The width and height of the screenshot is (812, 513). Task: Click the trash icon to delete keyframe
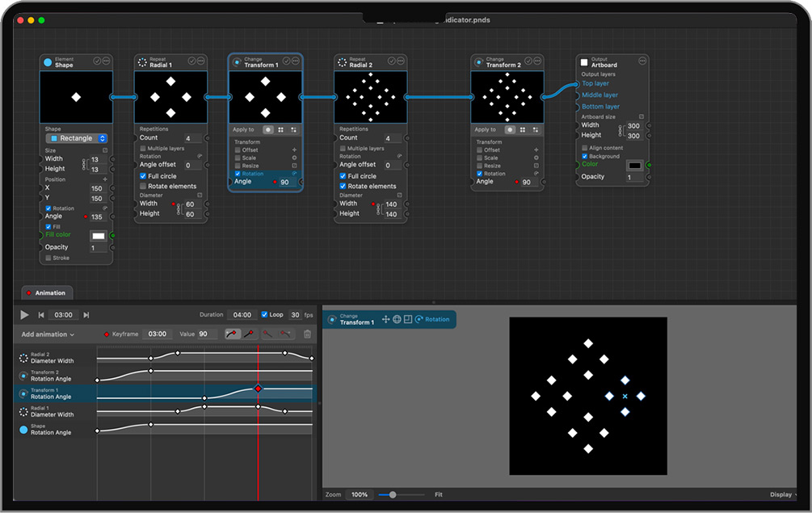307,334
